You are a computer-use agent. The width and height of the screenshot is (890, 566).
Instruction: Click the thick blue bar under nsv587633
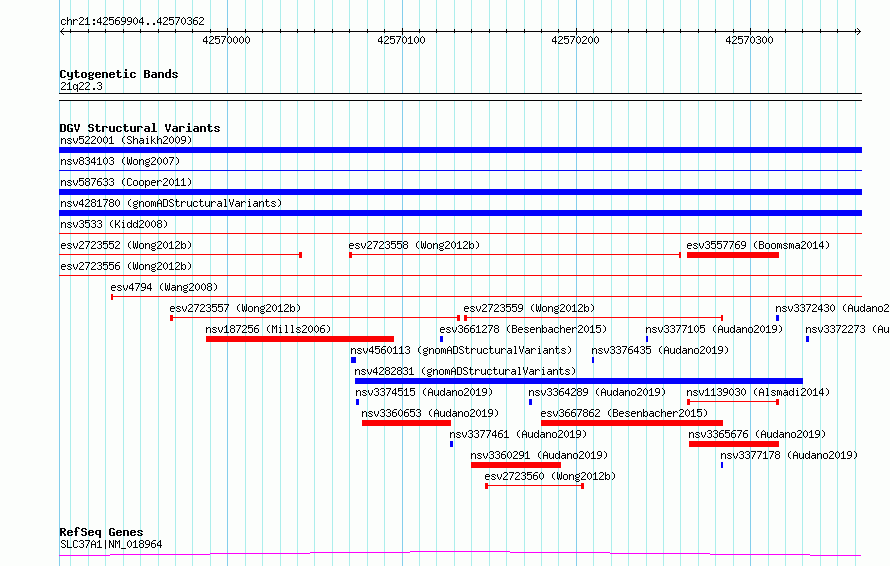[x=460, y=192]
